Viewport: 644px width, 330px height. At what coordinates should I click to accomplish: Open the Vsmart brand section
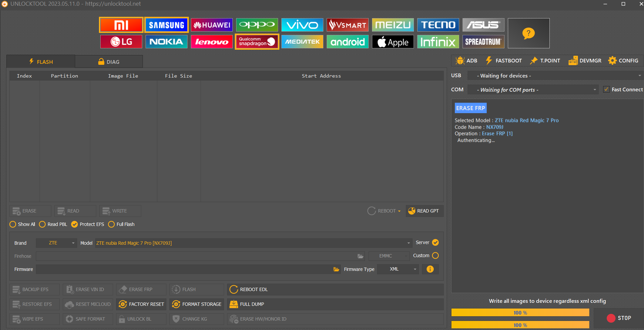pyautogui.click(x=347, y=25)
